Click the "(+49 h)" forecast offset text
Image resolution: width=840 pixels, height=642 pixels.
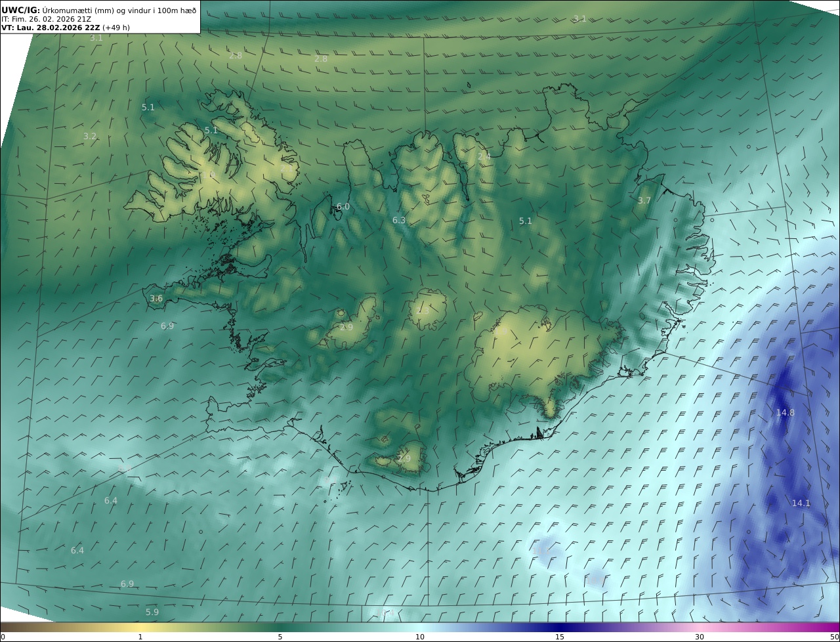(x=116, y=28)
